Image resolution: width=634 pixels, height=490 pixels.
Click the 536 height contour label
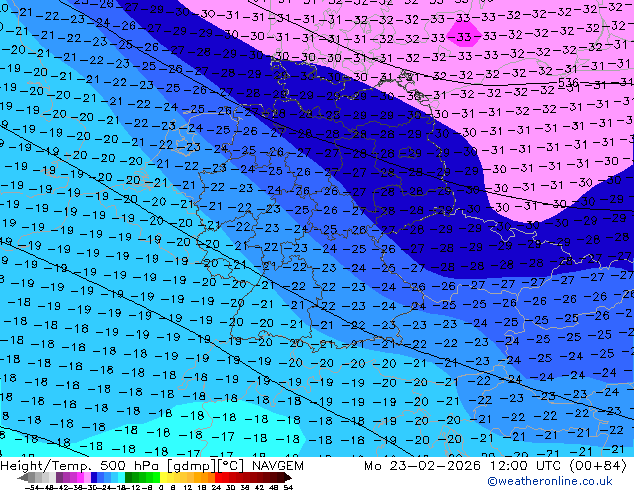tap(569, 83)
